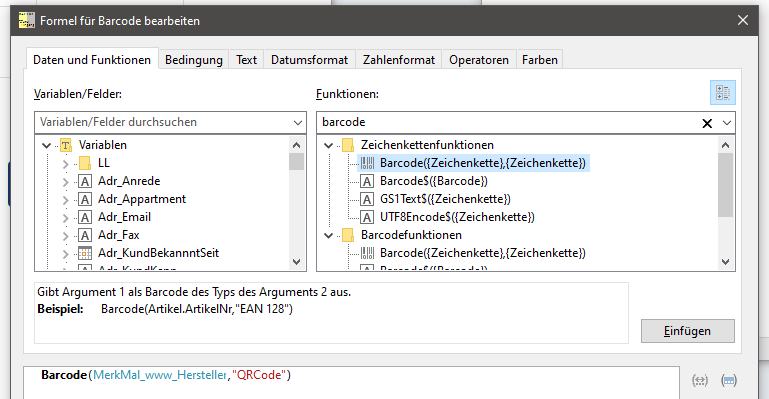Image resolution: width=769 pixels, height=399 pixels.
Task: Click the Einfügen button
Action: pyautogui.click(x=688, y=331)
